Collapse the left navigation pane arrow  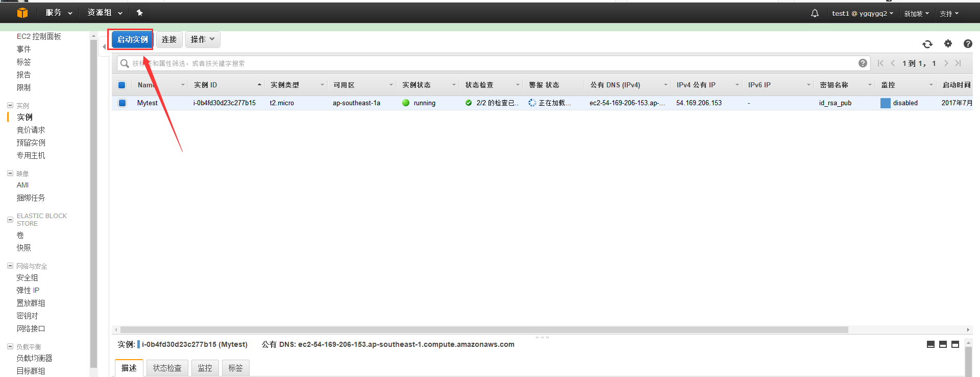coord(104,47)
